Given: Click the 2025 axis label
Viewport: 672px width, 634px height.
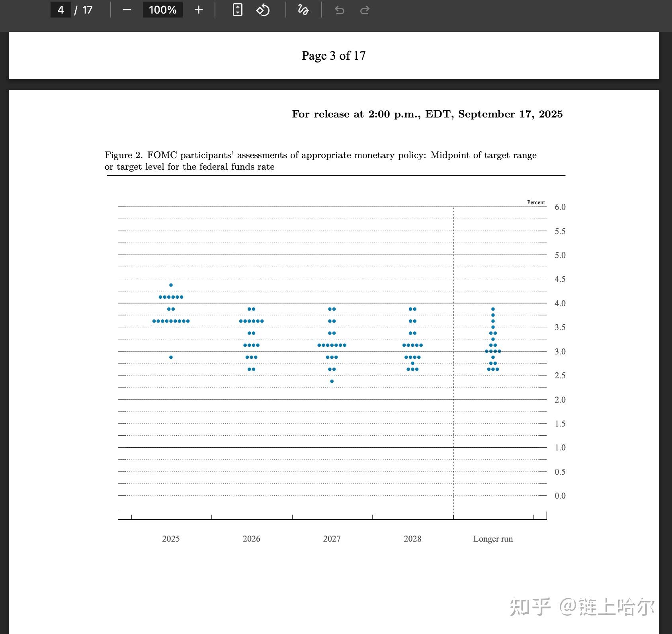Looking at the screenshot, I should click(171, 539).
